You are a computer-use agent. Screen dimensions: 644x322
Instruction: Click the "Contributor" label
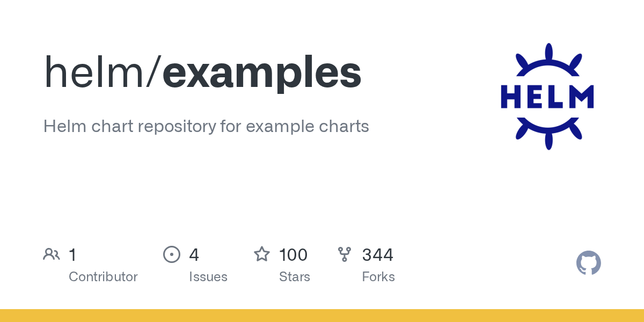point(103,277)
